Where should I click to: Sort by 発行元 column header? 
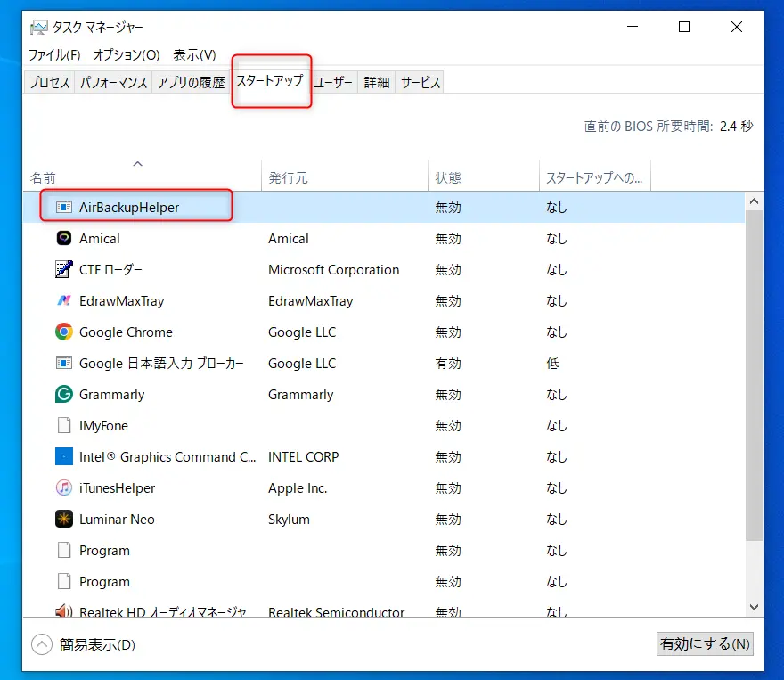pyautogui.click(x=345, y=176)
